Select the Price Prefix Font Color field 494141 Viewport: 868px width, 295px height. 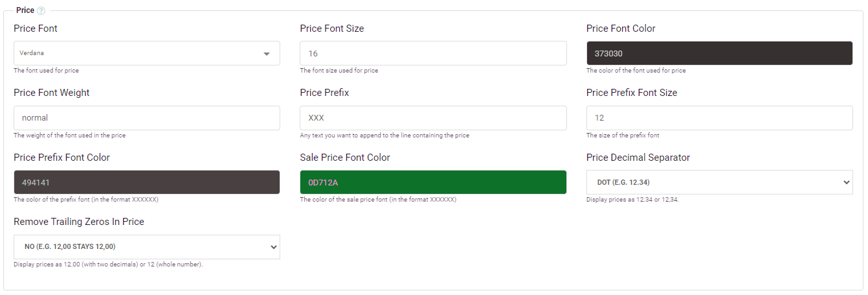pos(146,182)
